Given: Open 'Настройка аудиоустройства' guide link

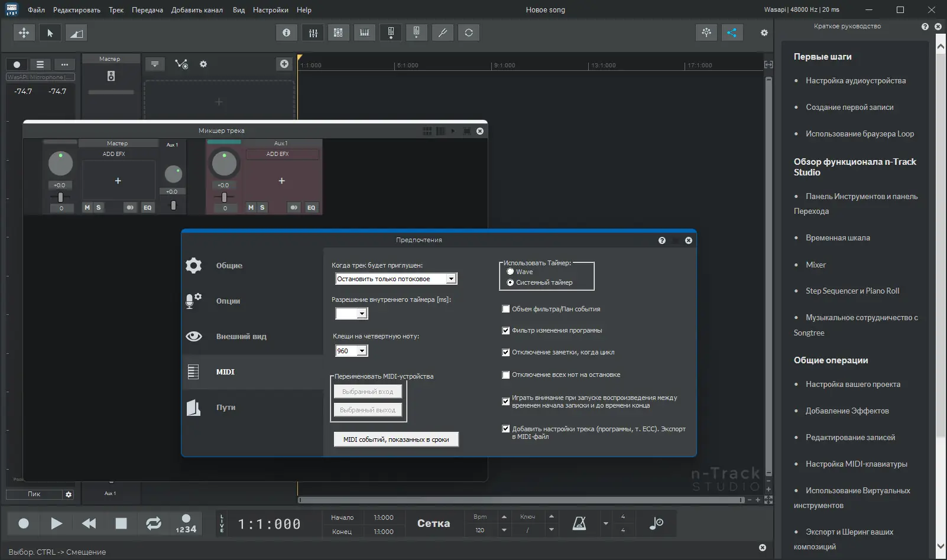Looking at the screenshot, I should [855, 81].
